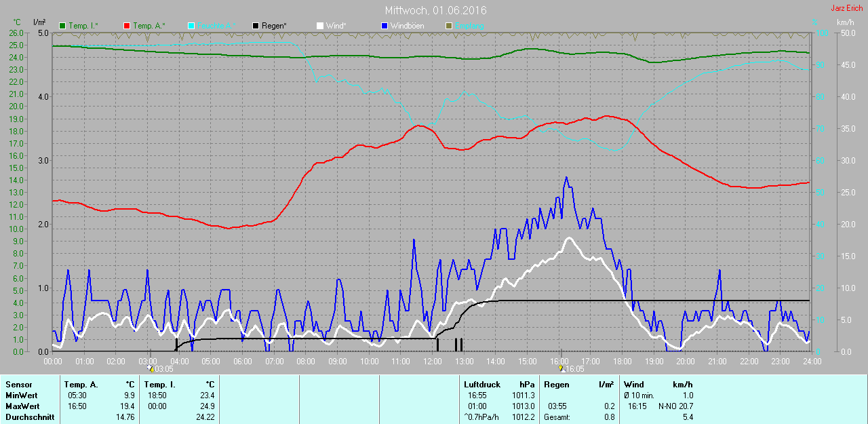Click the indoor minimum value '23.4'
The width and height of the screenshot is (868, 424).
coord(207,396)
